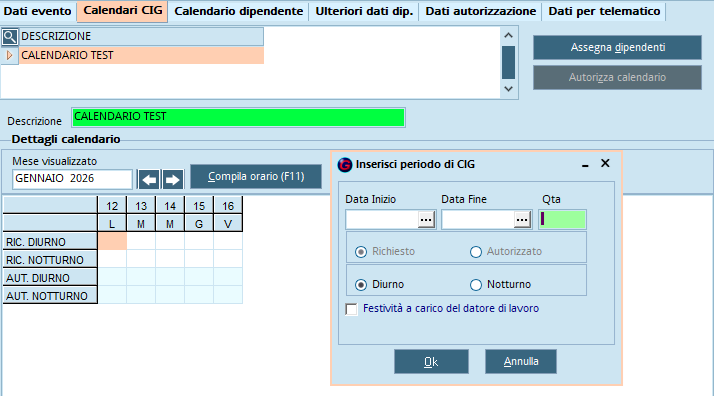Click the Mese visualizzato field GENNAIO 2026
The image size is (714, 396).
(x=72, y=179)
